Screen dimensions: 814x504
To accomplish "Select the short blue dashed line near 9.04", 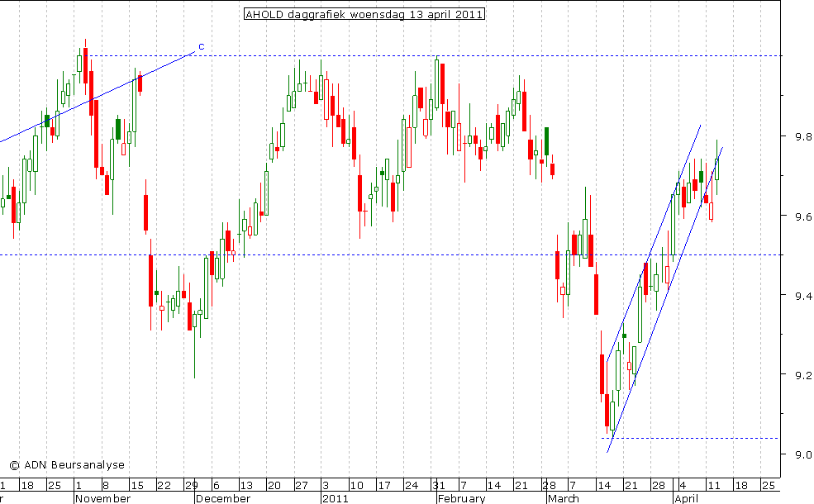I will tap(702, 438).
